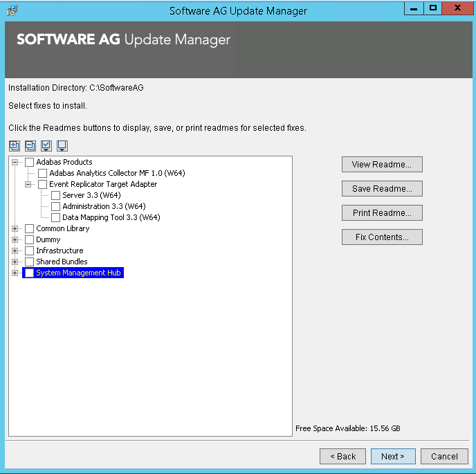Click the Deselect All fixes icon
This screenshot has height=474, width=476.
tap(62, 145)
